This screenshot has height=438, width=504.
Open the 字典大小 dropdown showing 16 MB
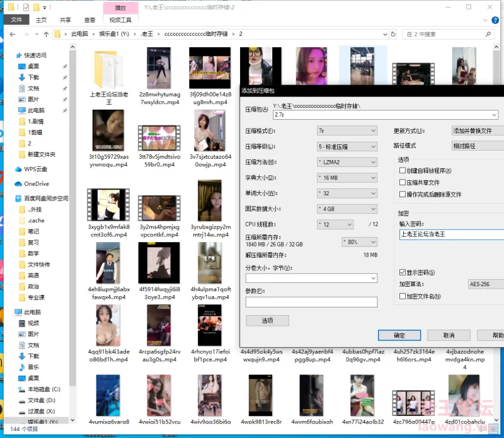point(346,178)
